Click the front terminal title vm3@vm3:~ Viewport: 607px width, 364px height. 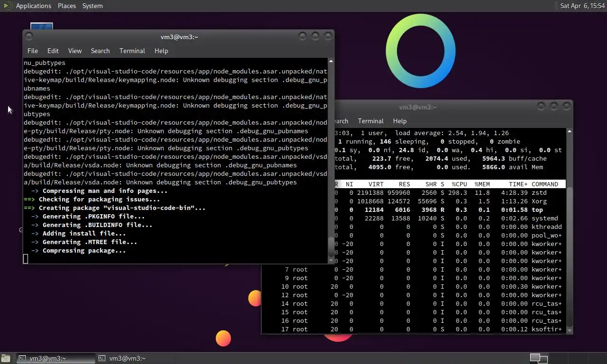[179, 37]
